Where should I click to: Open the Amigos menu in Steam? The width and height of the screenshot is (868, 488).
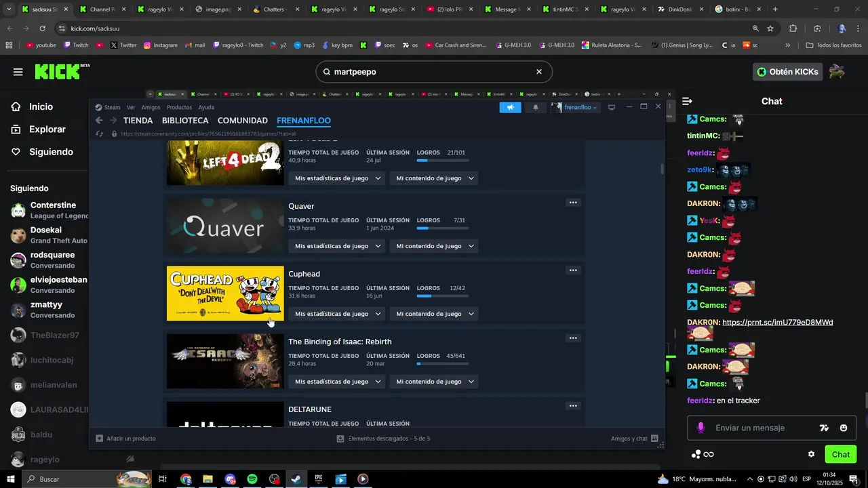(151, 107)
